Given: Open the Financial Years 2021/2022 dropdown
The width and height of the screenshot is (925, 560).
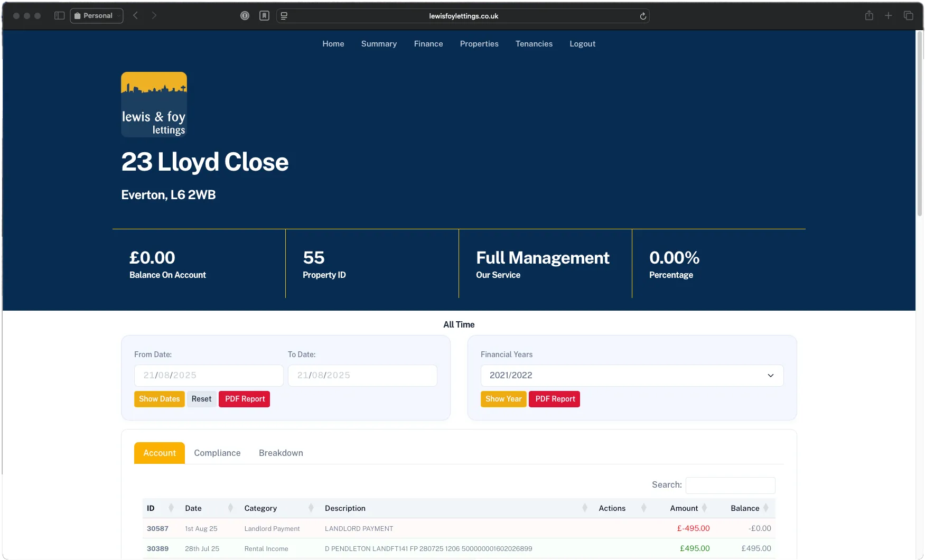Looking at the screenshot, I should point(632,375).
